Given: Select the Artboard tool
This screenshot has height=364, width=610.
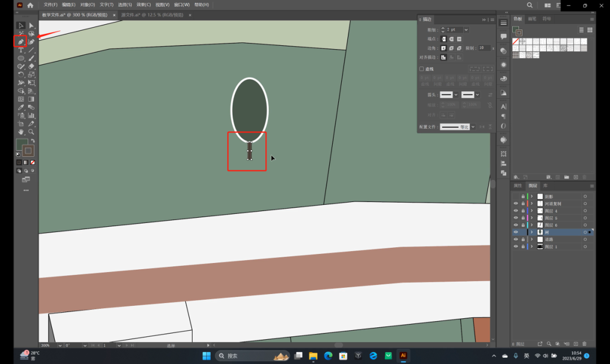Looking at the screenshot, I should pyautogui.click(x=21, y=124).
